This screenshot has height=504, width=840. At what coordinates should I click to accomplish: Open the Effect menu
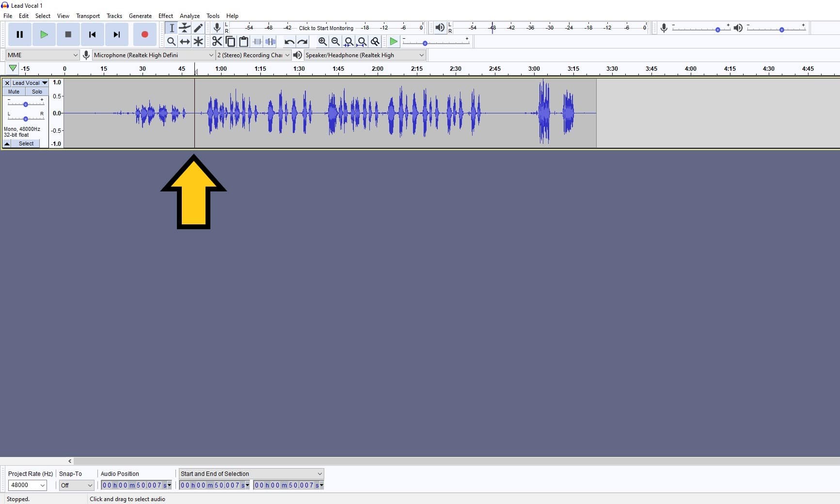(x=166, y=16)
